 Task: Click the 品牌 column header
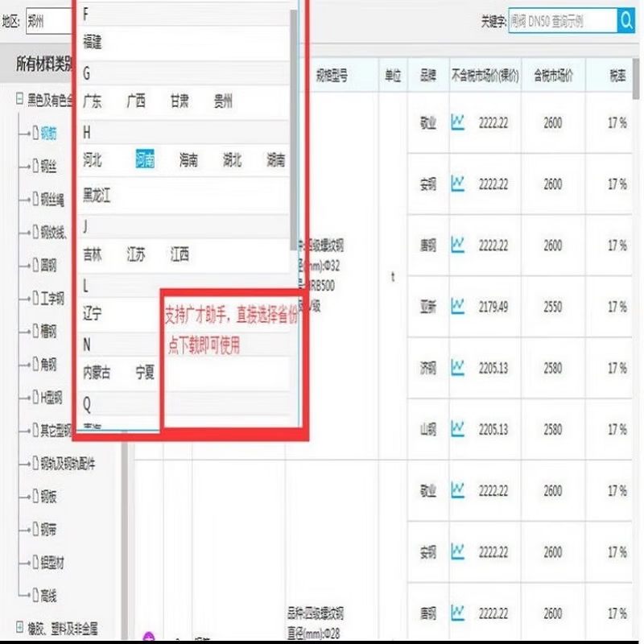[428, 76]
